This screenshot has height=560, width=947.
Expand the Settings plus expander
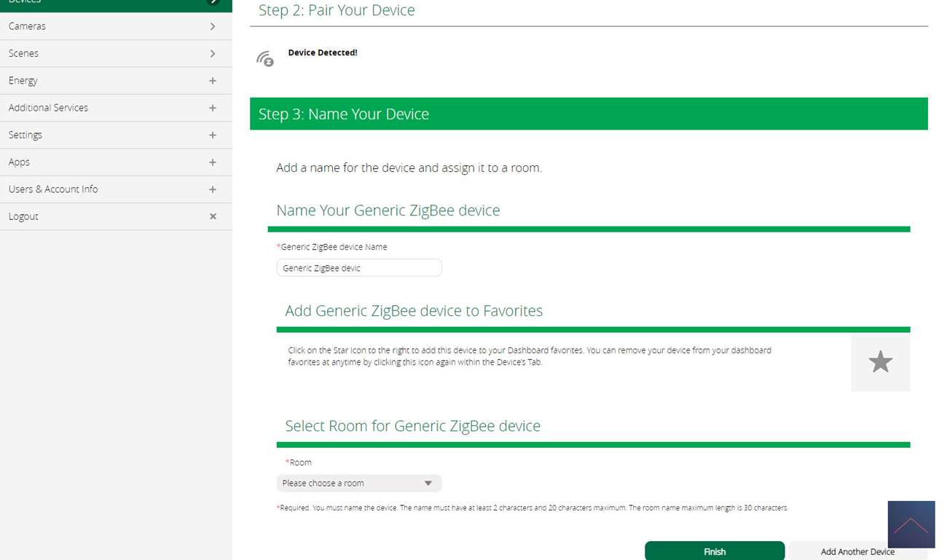tap(213, 135)
